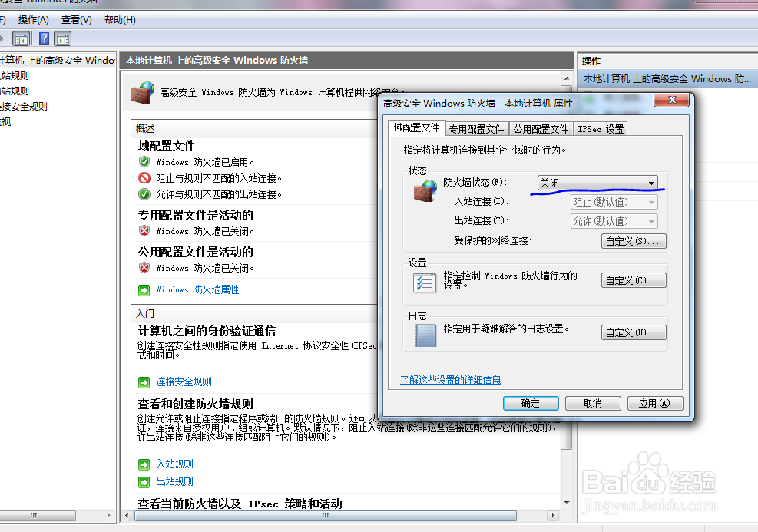Click the red shield under 公用配置文件是活动的
Screen dimensions: 758x532
pyautogui.click(x=144, y=268)
